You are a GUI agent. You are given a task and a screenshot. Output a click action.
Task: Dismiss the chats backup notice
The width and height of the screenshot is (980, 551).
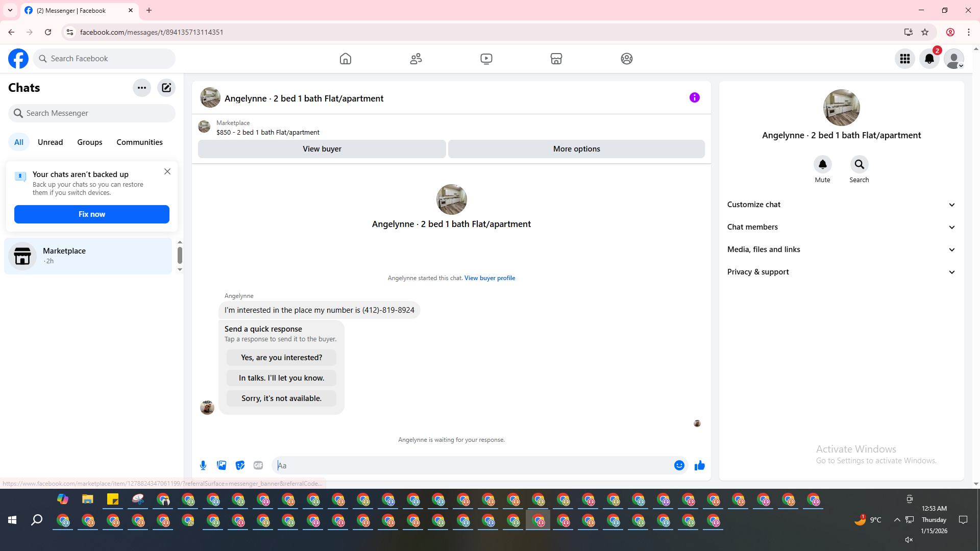click(x=167, y=171)
